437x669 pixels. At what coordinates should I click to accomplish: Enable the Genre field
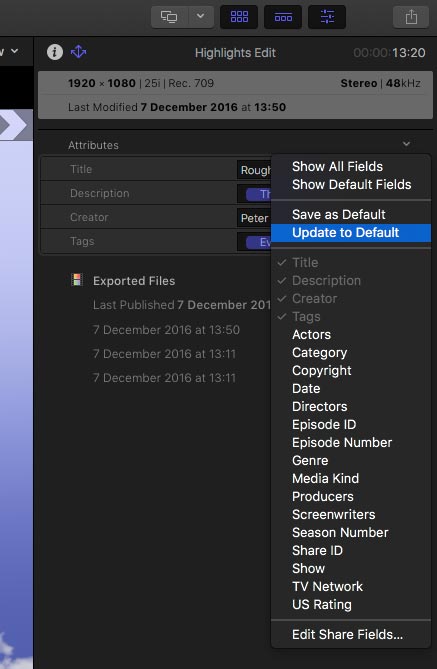351,460
